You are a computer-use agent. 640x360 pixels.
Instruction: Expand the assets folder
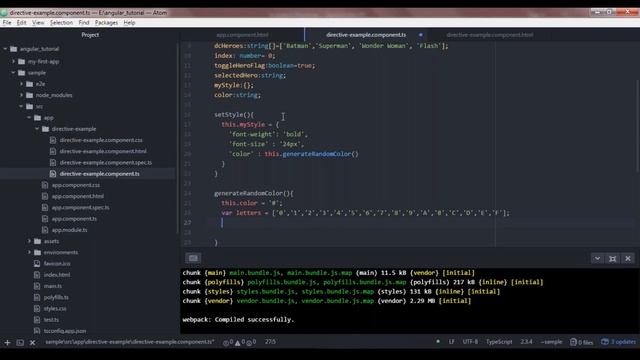tap(29, 241)
